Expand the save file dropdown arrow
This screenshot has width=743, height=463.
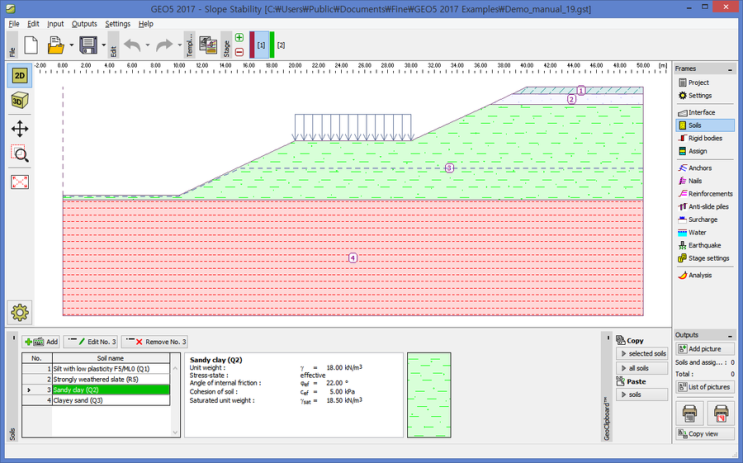[102, 46]
